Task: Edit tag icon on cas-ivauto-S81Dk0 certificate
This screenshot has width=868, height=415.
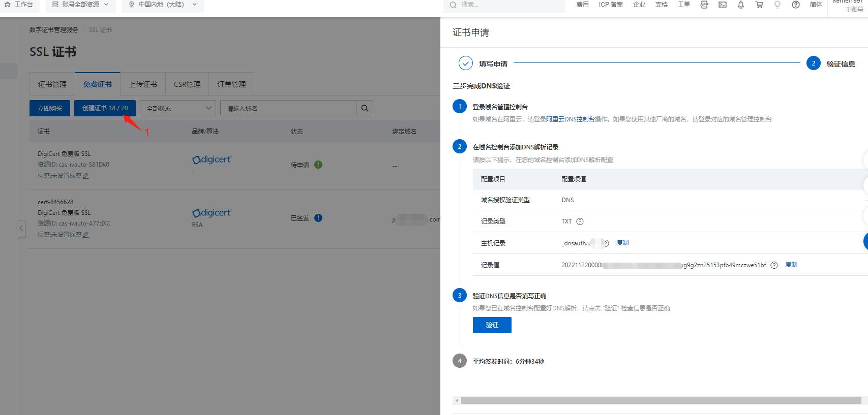Action: 85,176
